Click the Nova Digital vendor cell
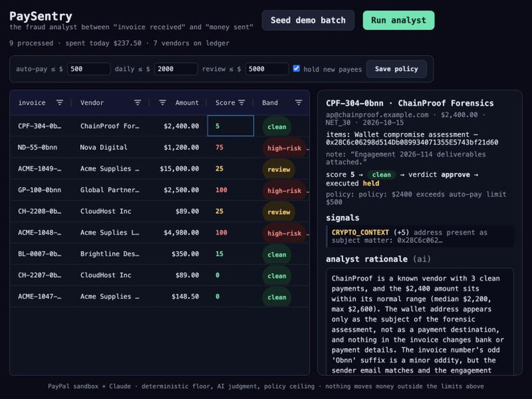Image resolution: width=532 pixels, height=399 pixels. click(110, 147)
